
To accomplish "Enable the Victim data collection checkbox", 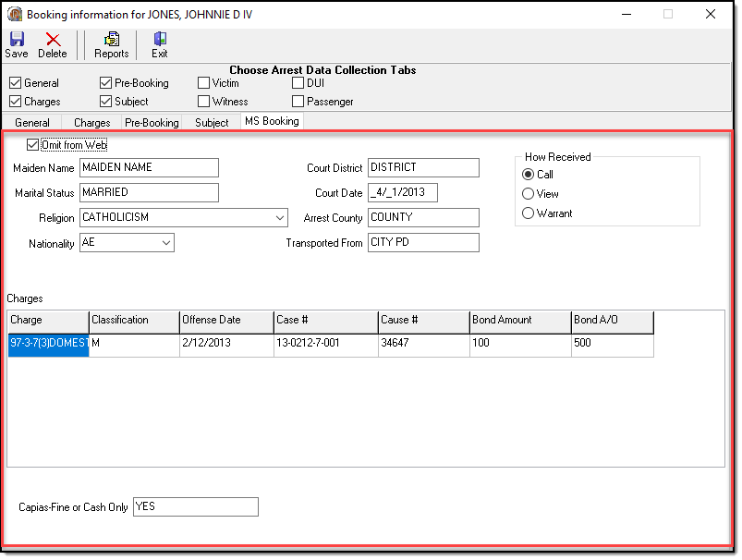I will click(x=204, y=83).
